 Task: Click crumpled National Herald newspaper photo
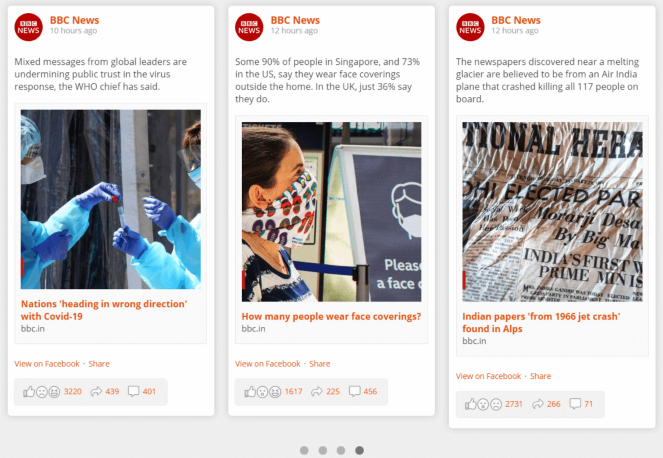[552, 212]
